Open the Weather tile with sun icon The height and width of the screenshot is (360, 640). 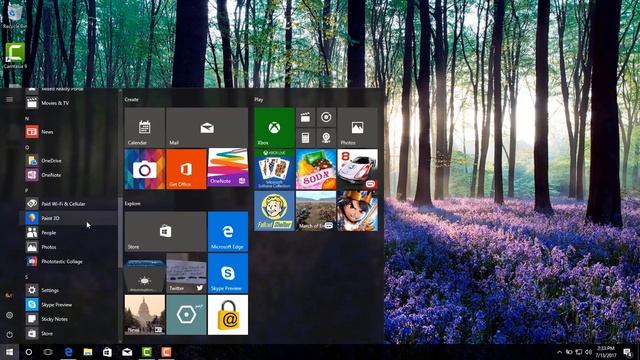click(144, 273)
